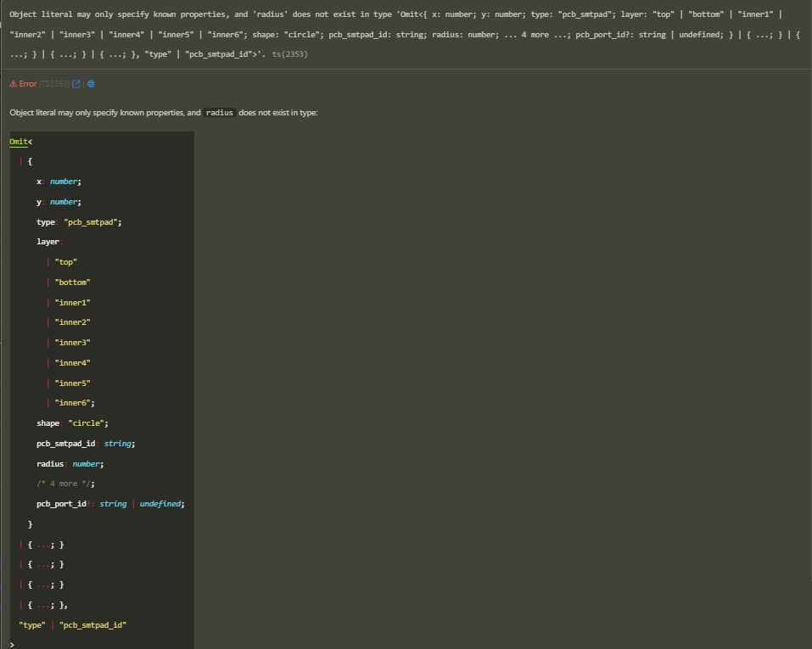
Task: Select the "bottom" layer value in code block
Action: pos(72,283)
